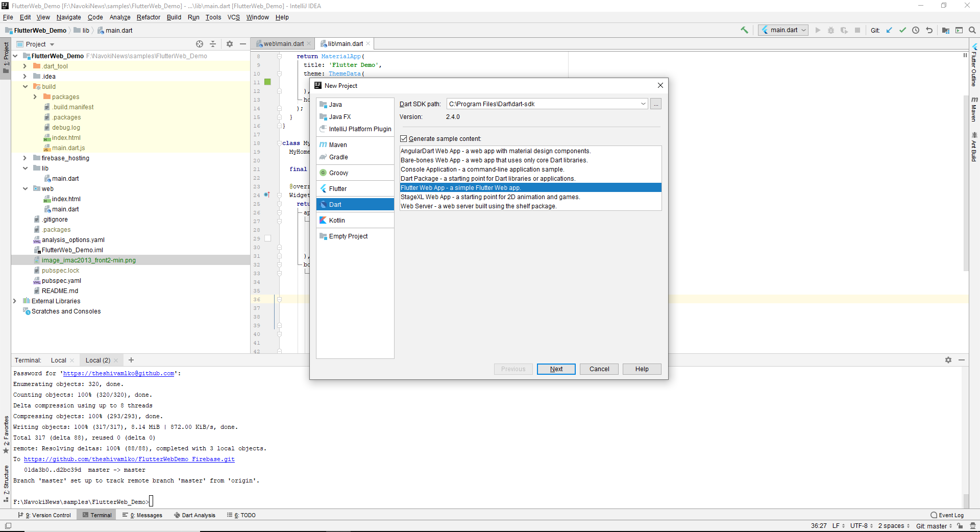980x532 pixels.
Task: Open Git Show History clock icon
Action: pyautogui.click(x=916, y=30)
